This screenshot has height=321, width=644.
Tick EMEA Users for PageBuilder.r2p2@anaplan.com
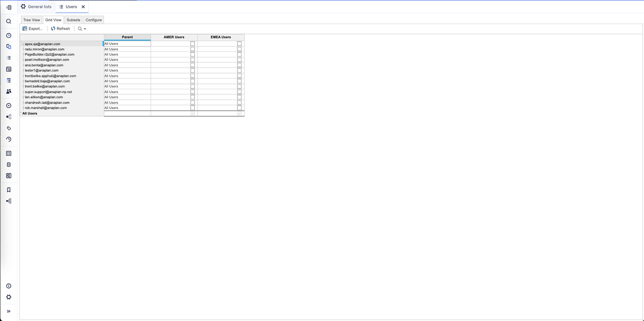click(x=239, y=55)
